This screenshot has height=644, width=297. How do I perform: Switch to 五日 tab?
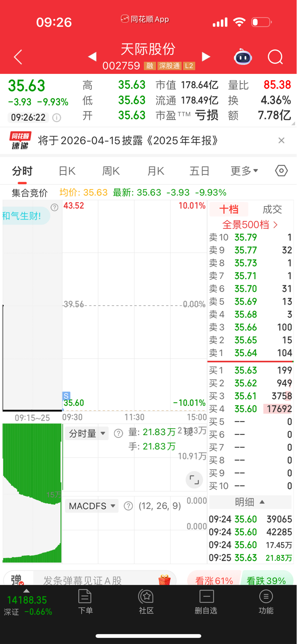199,171
